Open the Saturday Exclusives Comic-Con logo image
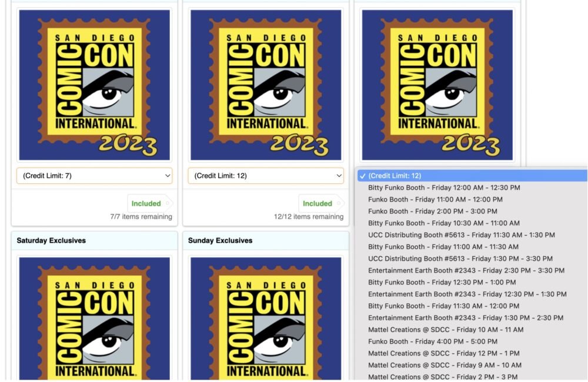Viewport: 588px width, 382px height. point(94,317)
